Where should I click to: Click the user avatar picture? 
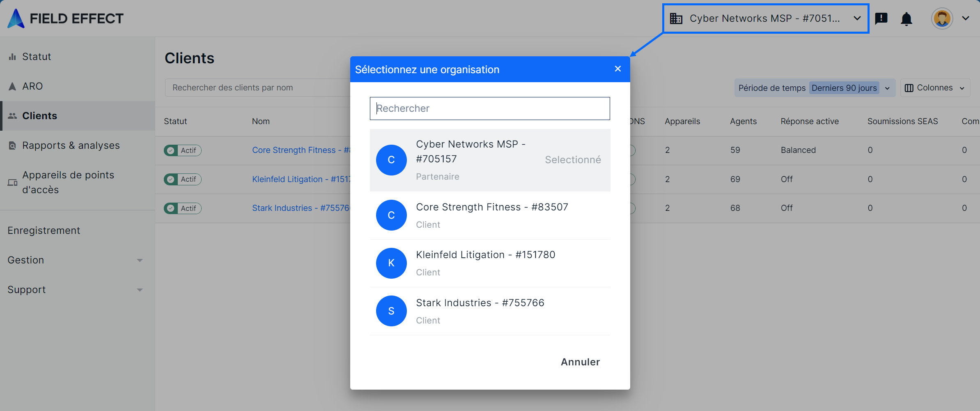click(x=942, y=18)
